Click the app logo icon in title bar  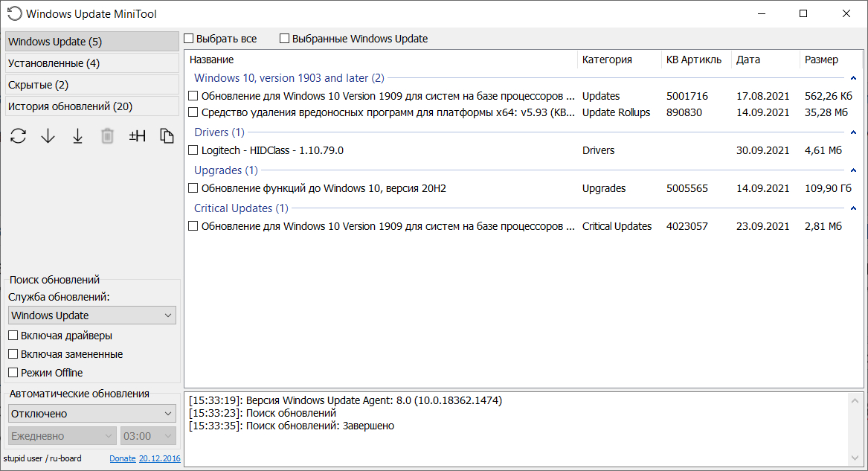pyautogui.click(x=14, y=13)
